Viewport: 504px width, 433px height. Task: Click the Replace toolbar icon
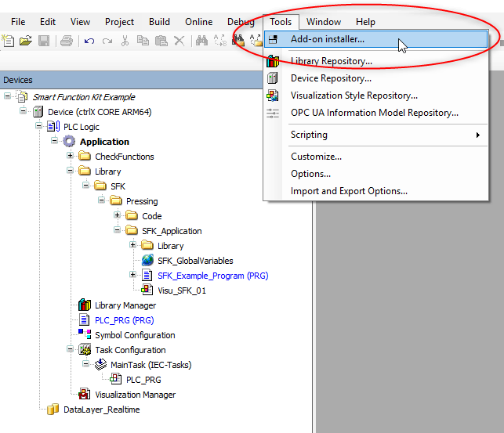[x=220, y=41]
